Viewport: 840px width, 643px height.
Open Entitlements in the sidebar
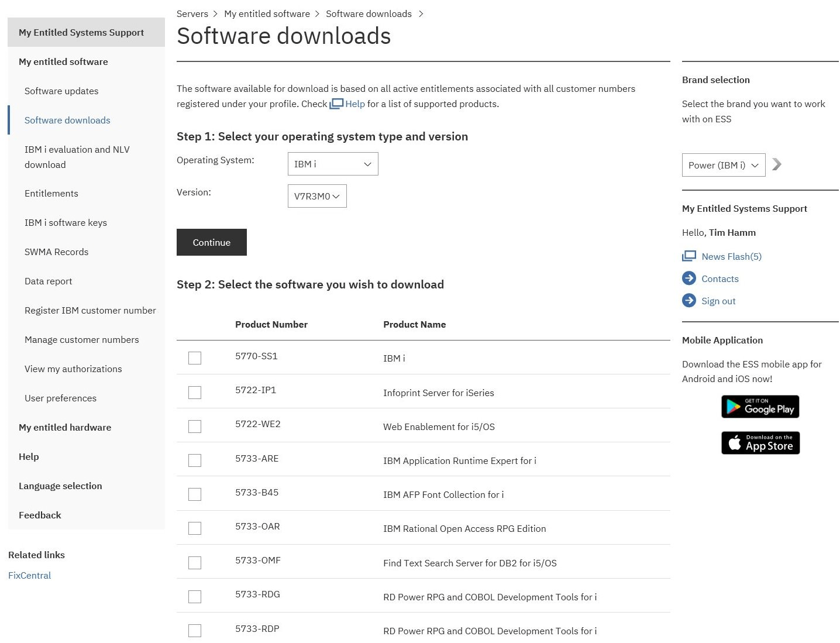51,193
